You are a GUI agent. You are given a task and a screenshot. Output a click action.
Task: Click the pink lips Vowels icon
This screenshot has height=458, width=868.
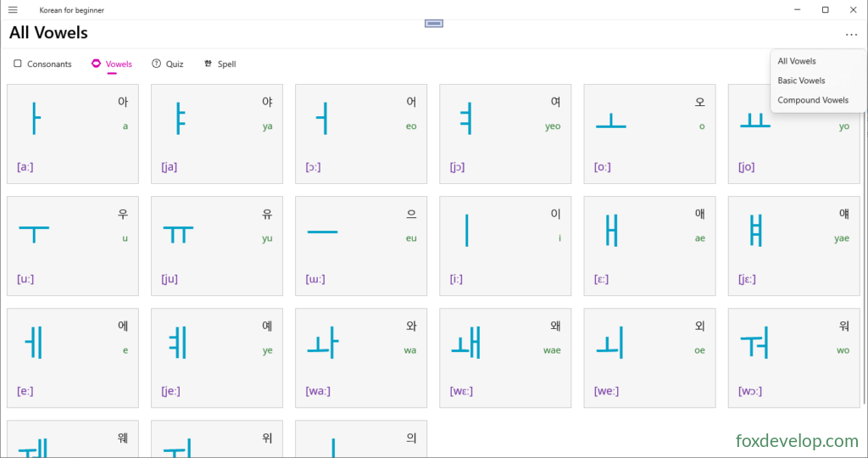(96, 63)
